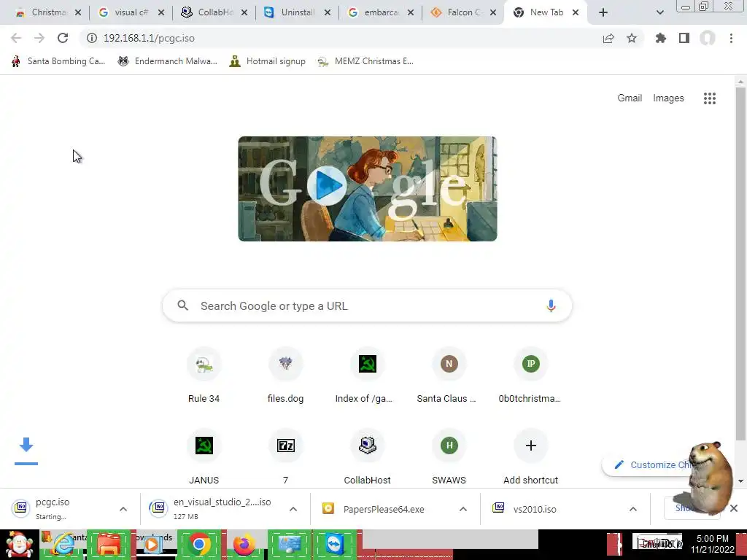This screenshot has height=560, width=747.
Task: Open Chrome from taskbar
Action: coord(199,545)
